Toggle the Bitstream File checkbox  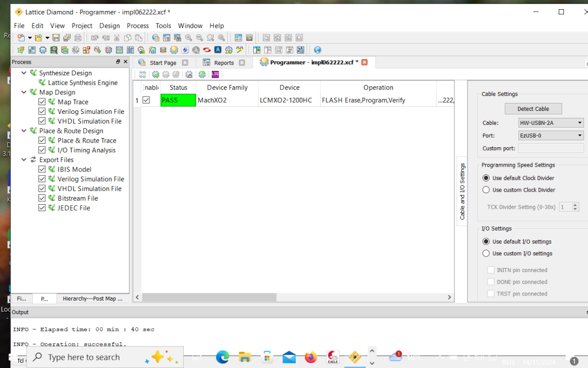point(42,198)
